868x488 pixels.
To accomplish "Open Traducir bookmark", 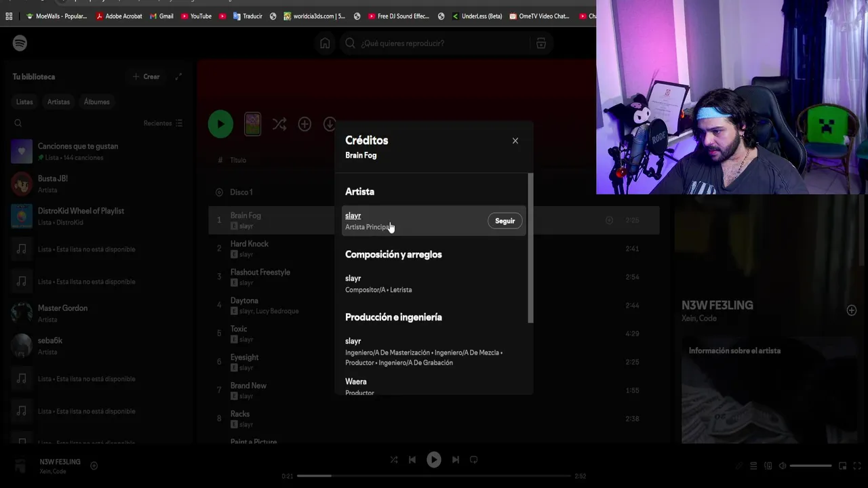I will tap(248, 16).
